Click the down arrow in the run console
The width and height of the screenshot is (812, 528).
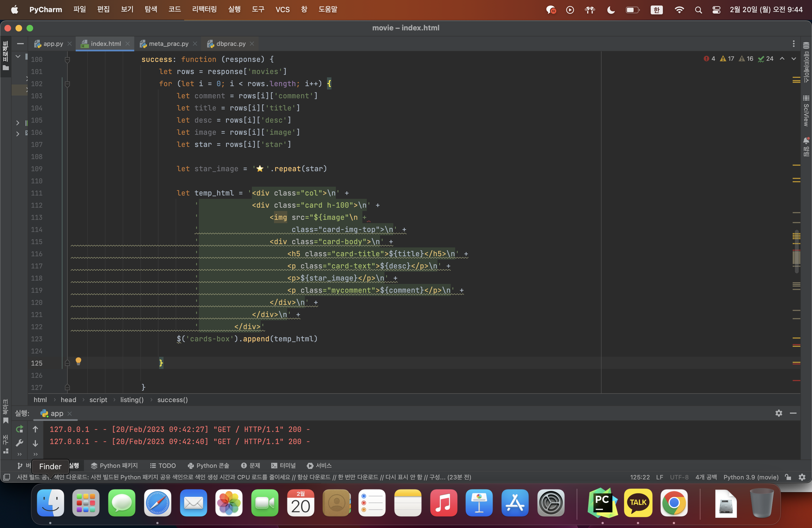(x=35, y=443)
